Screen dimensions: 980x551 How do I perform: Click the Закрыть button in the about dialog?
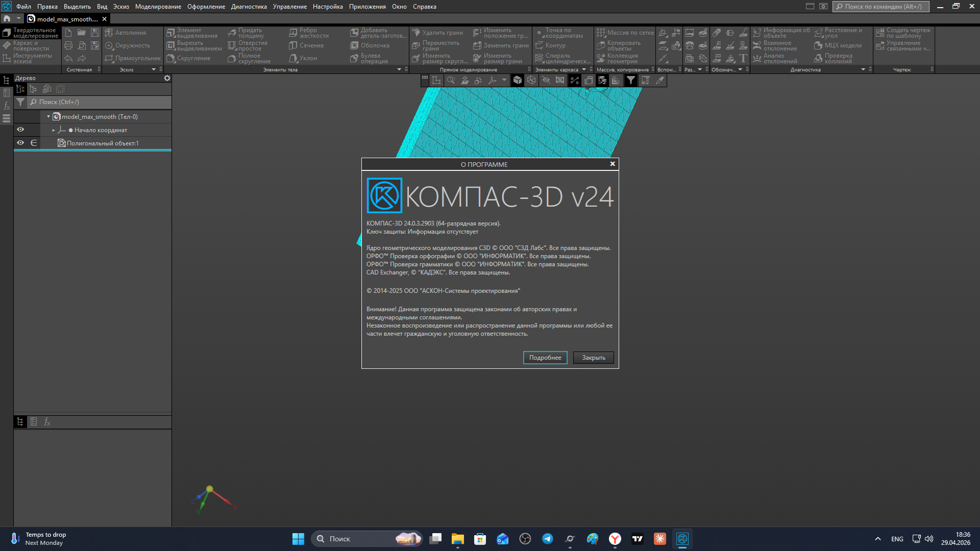click(594, 358)
